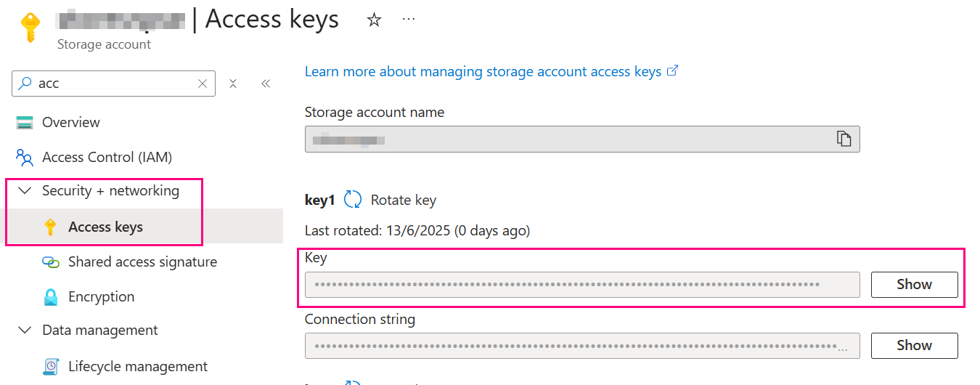Click the Overview icon in sidebar

click(x=25, y=122)
